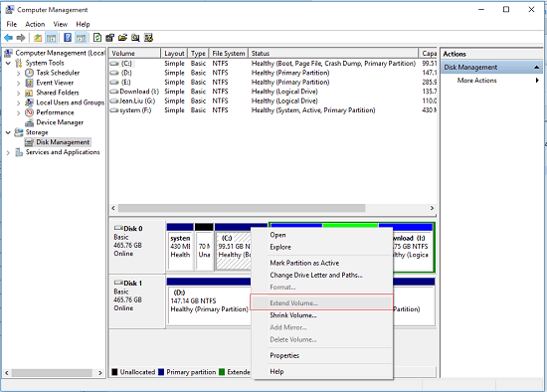
Task: Click the open folder toolbar icon
Action: (x=122, y=38)
